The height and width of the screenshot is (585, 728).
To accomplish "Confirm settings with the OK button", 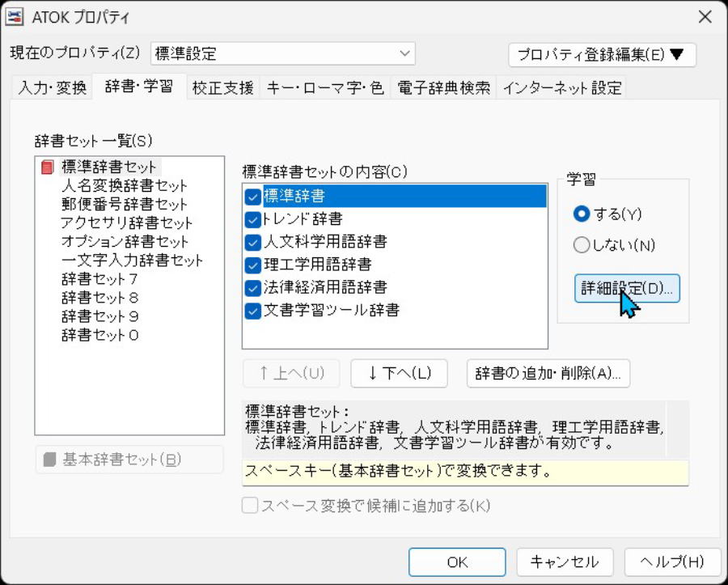I will pos(457,562).
